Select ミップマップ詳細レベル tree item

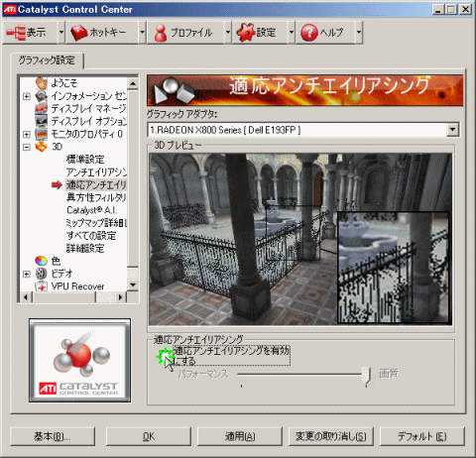(x=96, y=223)
